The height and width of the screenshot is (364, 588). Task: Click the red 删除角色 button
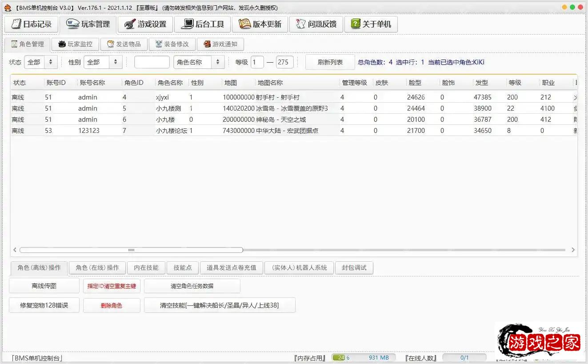click(x=111, y=306)
